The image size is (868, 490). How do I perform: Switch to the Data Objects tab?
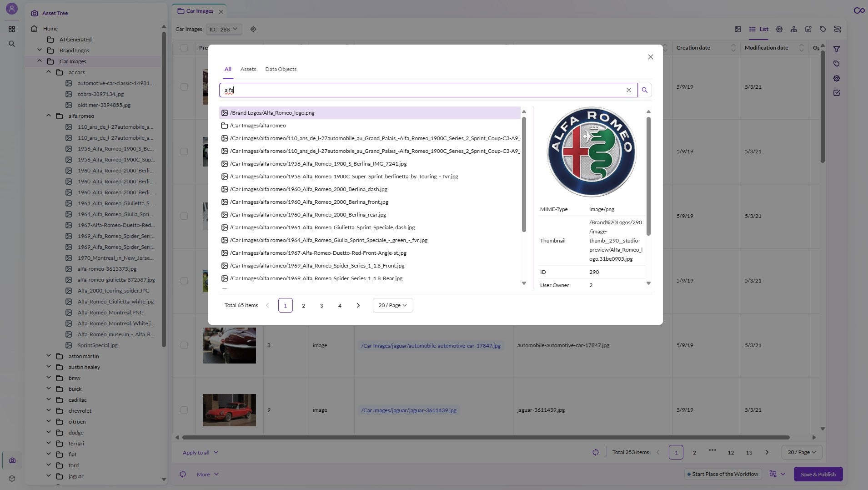click(x=281, y=69)
